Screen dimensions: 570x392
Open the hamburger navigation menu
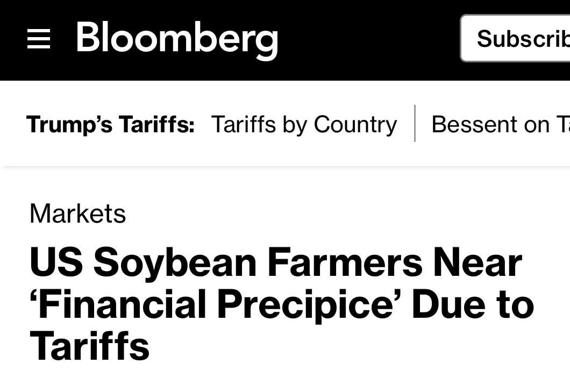[x=39, y=39]
